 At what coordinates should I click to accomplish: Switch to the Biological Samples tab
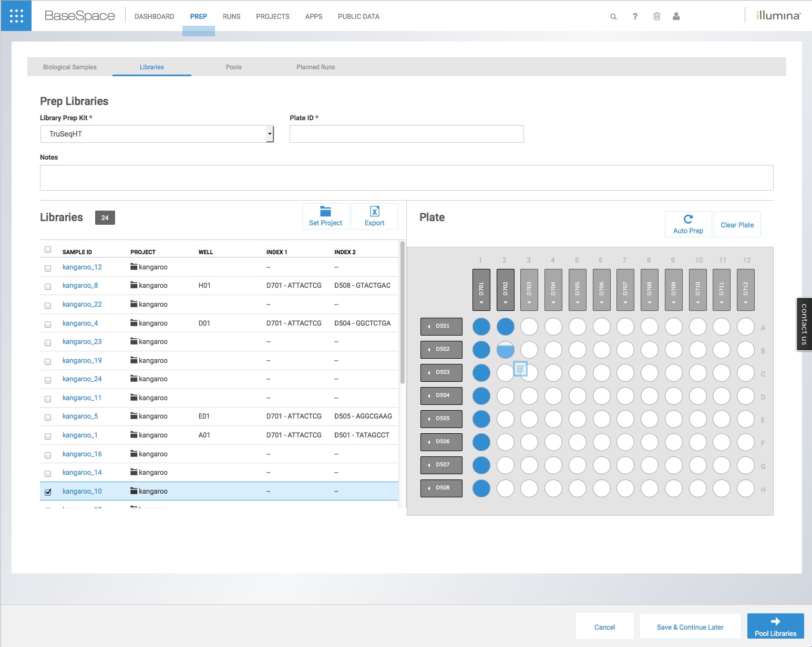70,67
